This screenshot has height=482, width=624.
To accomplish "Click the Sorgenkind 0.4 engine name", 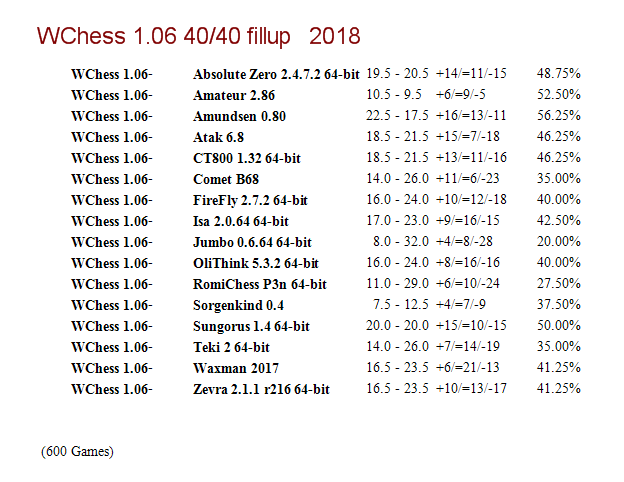I will tap(238, 305).
